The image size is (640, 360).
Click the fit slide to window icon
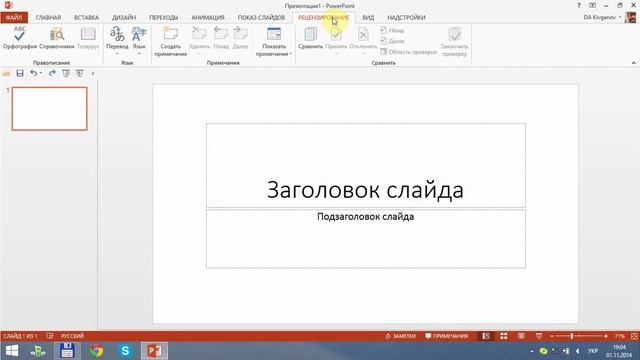point(634,336)
